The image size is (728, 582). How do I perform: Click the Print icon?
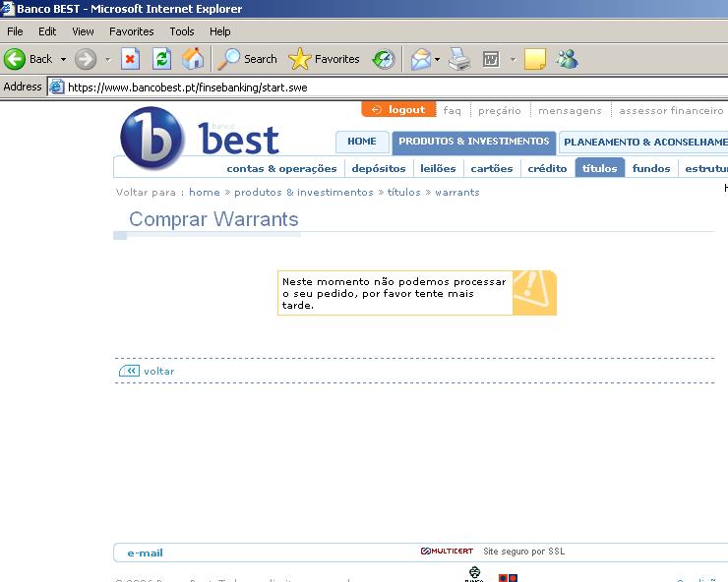459,59
